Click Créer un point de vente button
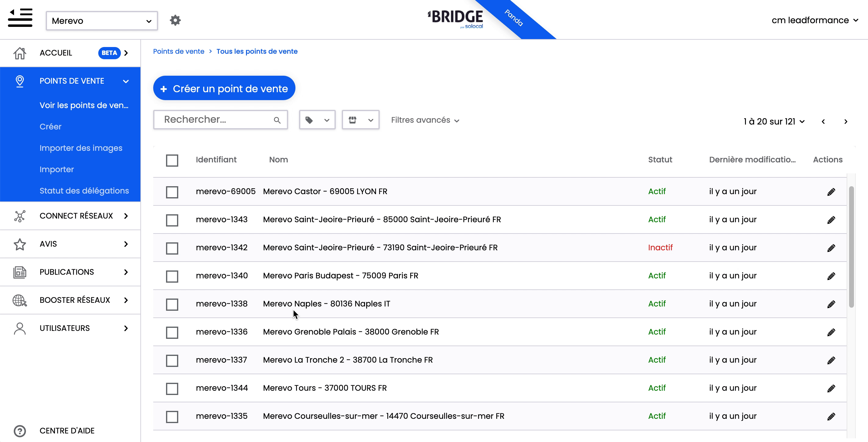 point(224,88)
